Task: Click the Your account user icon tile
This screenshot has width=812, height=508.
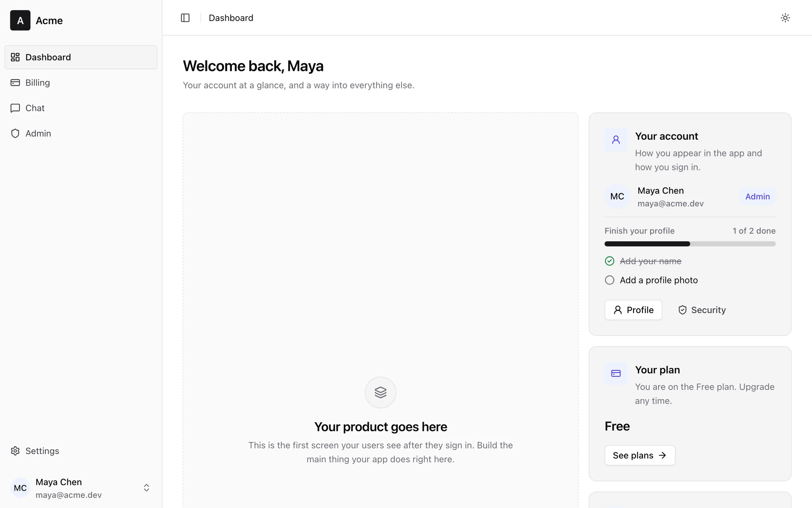Action: (616, 140)
